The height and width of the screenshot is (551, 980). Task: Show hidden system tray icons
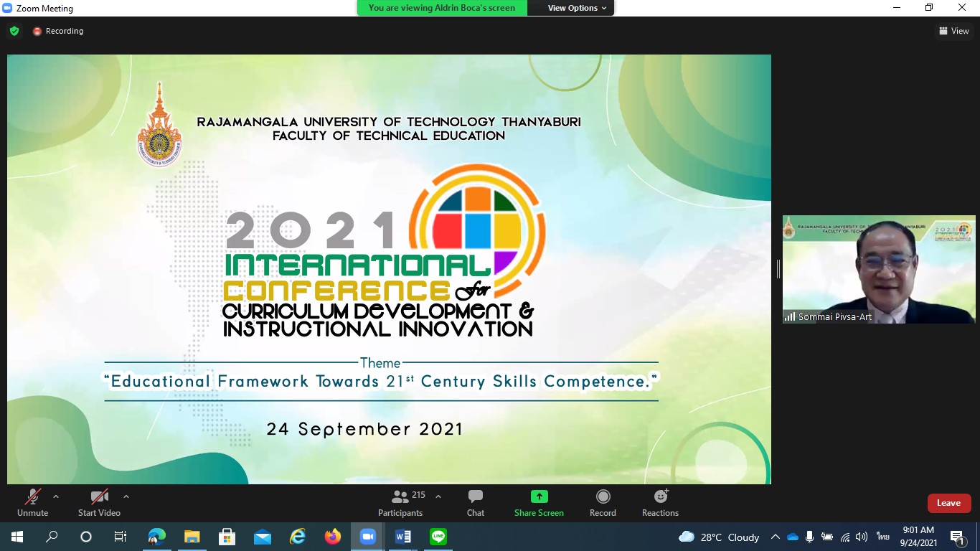click(x=775, y=537)
